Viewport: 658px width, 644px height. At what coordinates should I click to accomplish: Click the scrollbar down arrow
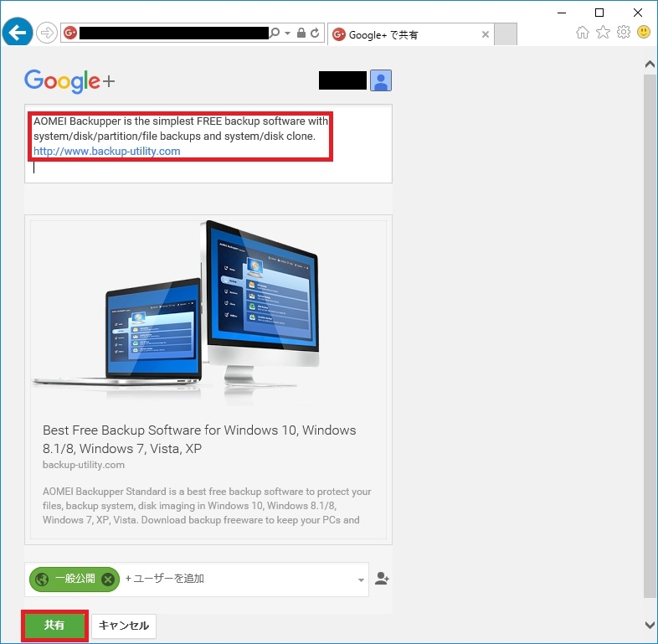(650, 625)
